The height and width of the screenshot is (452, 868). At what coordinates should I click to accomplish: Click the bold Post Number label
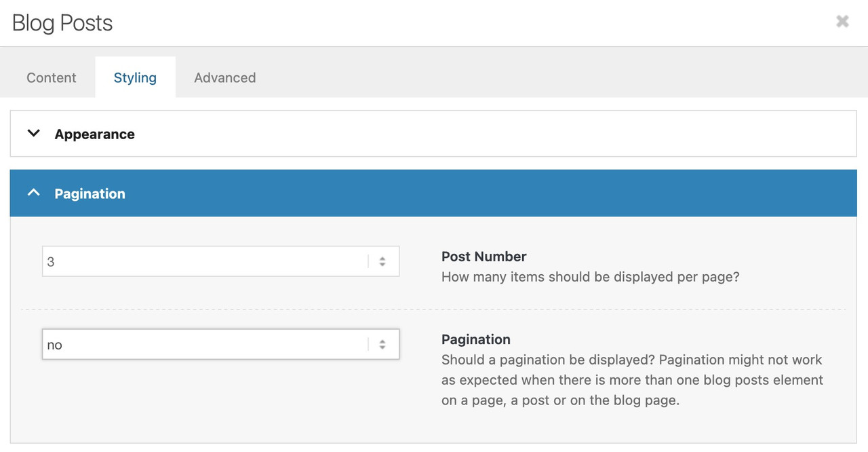coord(484,257)
